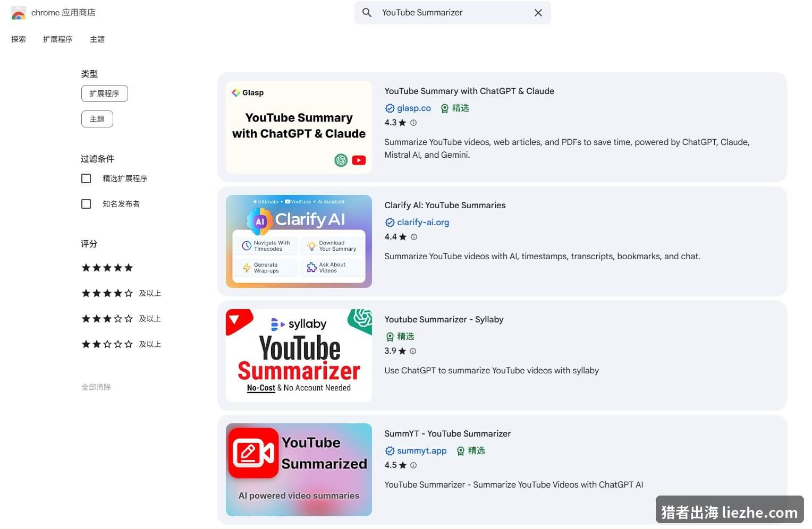Click the Ask About Videos puzzle icon
The image size is (812, 529).
click(312, 268)
